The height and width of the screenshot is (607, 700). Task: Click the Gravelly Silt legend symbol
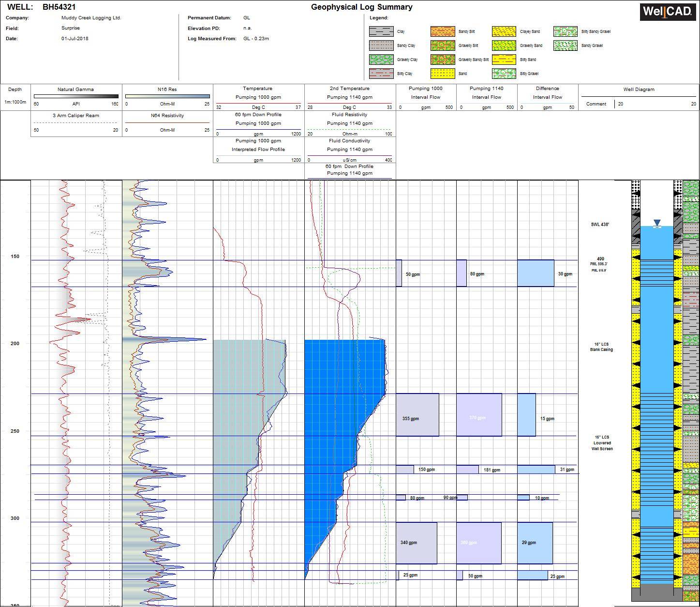point(442,46)
